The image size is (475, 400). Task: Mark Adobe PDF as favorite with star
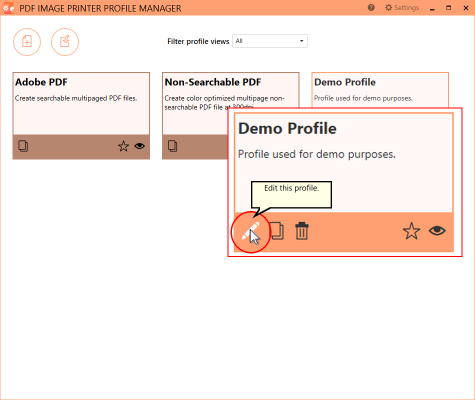click(x=123, y=146)
